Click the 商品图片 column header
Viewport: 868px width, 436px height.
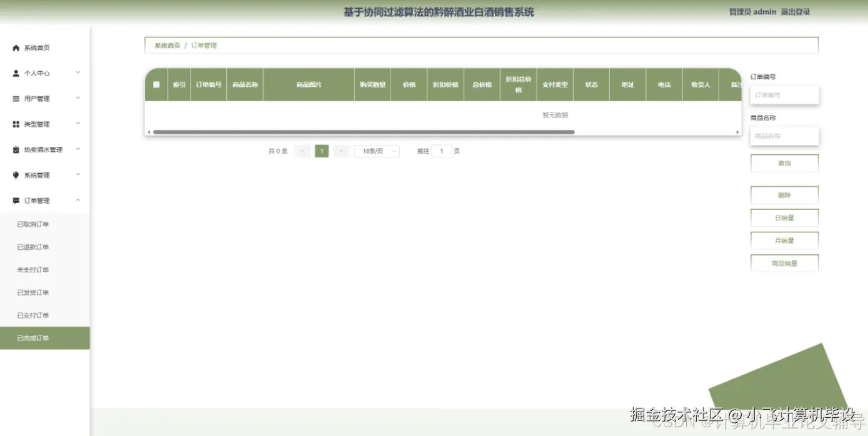(309, 84)
